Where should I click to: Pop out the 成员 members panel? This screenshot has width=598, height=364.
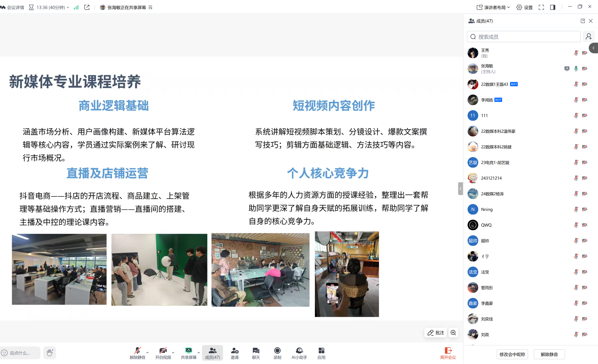point(582,21)
